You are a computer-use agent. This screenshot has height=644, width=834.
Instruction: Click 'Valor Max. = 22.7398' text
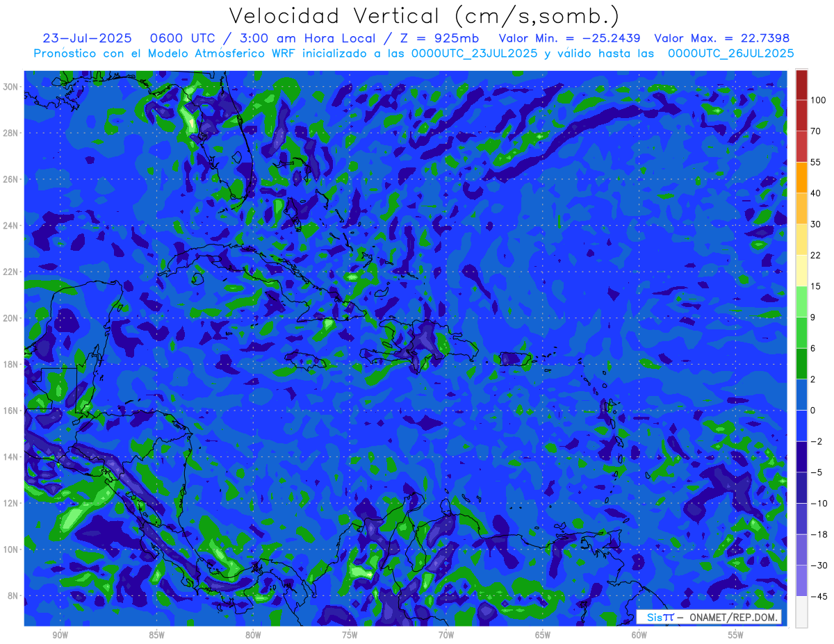coord(721,38)
